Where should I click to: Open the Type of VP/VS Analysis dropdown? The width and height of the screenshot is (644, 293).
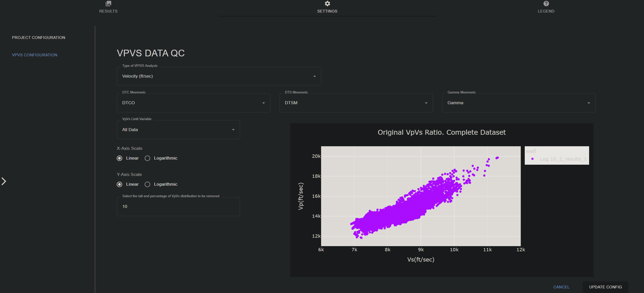point(314,76)
